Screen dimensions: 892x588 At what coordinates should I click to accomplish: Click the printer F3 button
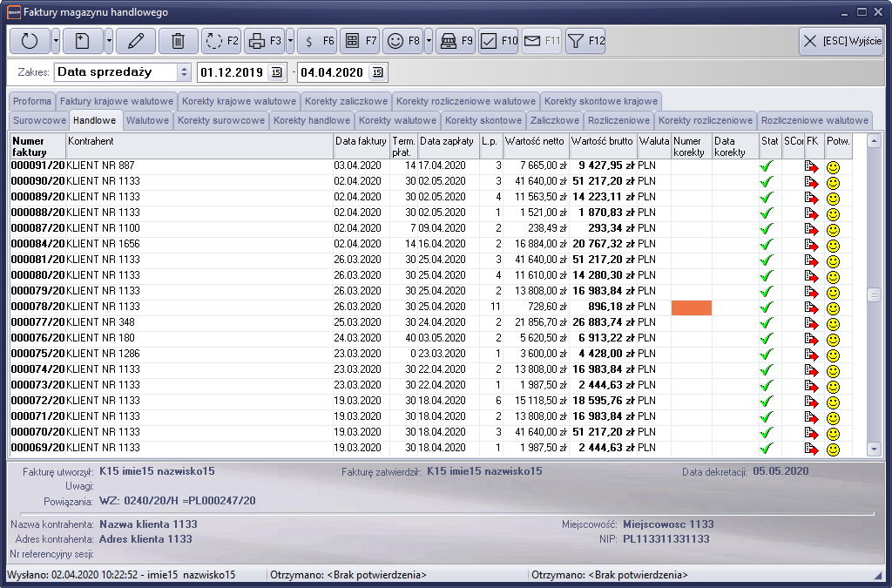click(x=264, y=41)
